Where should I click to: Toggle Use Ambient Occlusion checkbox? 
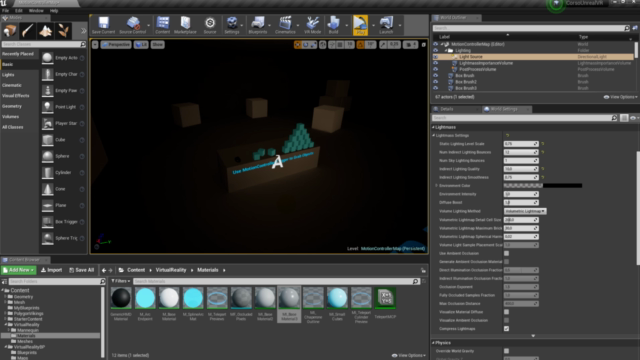507,253
